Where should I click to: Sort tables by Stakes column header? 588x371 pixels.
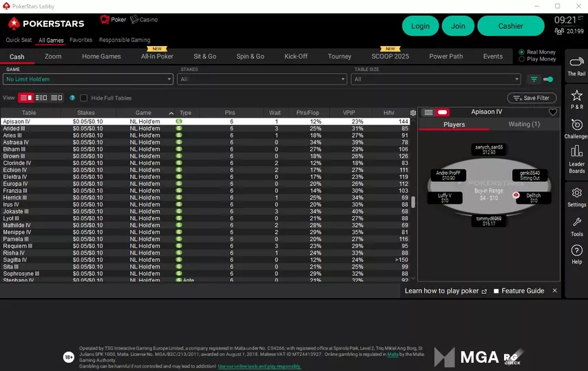(x=86, y=113)
